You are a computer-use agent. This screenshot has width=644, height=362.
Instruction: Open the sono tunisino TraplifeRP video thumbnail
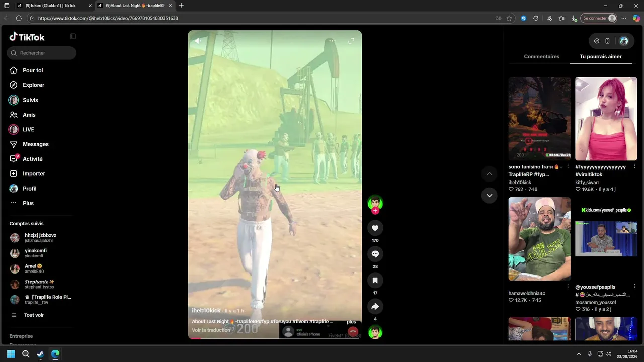539,119
